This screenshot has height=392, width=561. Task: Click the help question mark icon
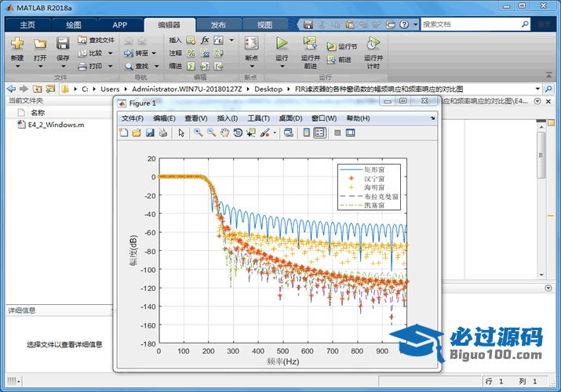pyautogui.click(x=404, y=24)
